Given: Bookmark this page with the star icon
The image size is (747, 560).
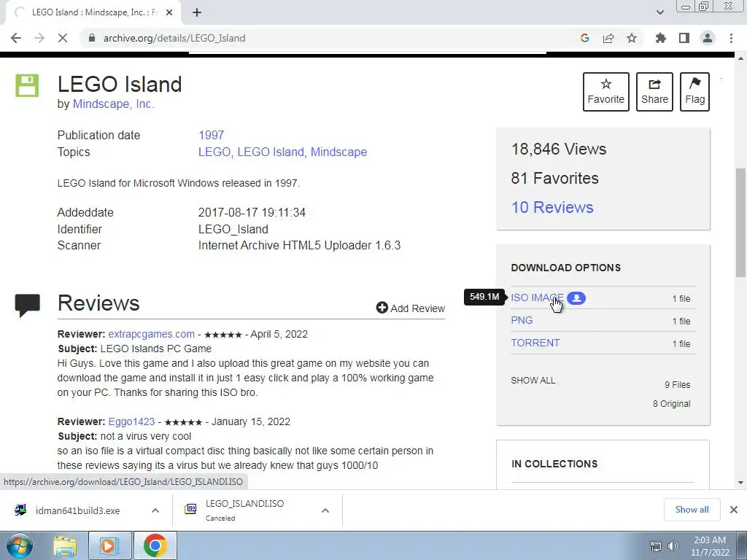Looking at the screenshot, I should click(632, 38).
